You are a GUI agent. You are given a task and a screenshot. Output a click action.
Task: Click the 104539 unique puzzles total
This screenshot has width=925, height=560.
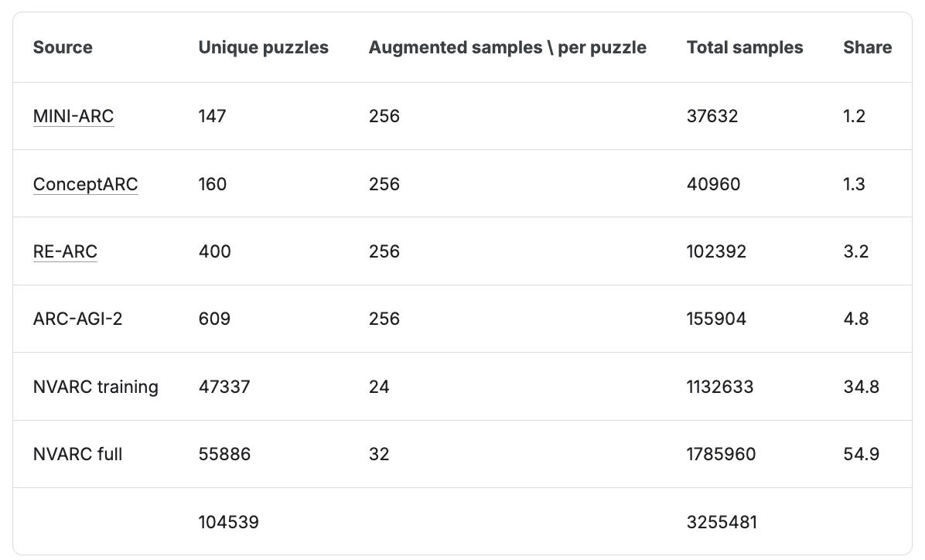pyautogui.click(x=228, y=522)
